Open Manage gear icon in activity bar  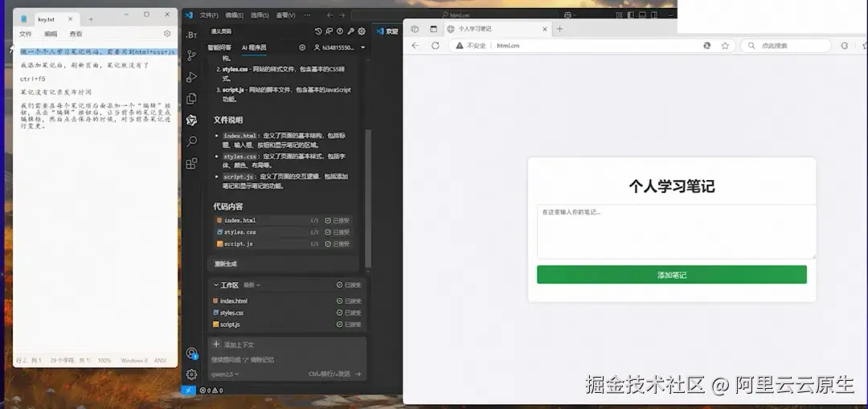[x=191, y=374]
